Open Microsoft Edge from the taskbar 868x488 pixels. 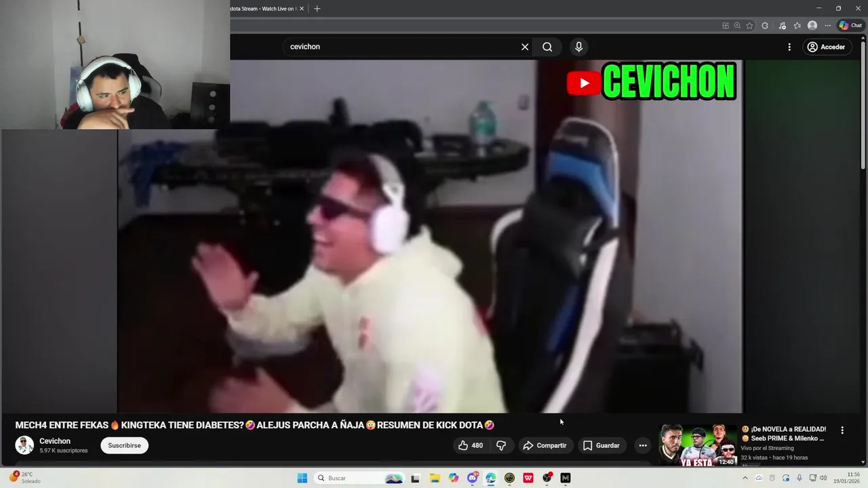[490, 478]
